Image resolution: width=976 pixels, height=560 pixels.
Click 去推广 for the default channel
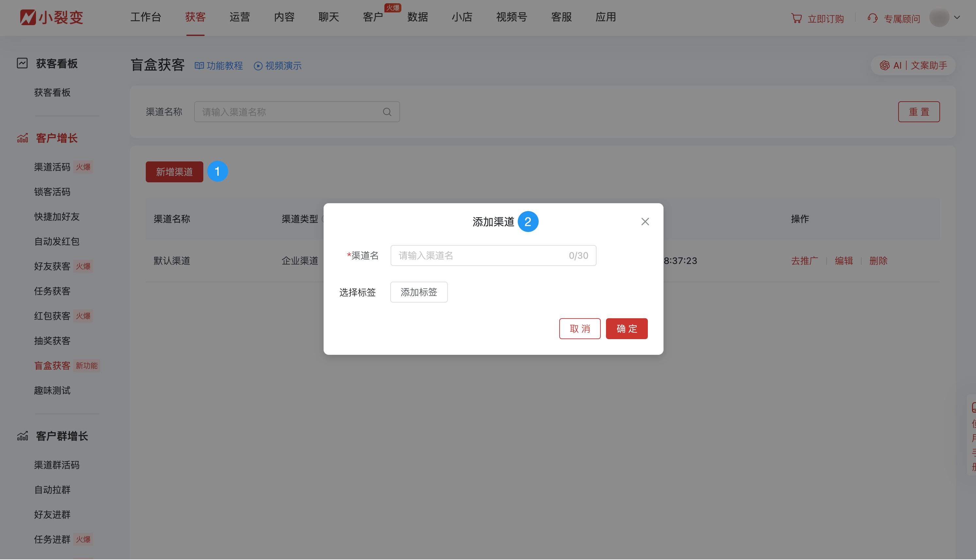[x=804, y=261]
